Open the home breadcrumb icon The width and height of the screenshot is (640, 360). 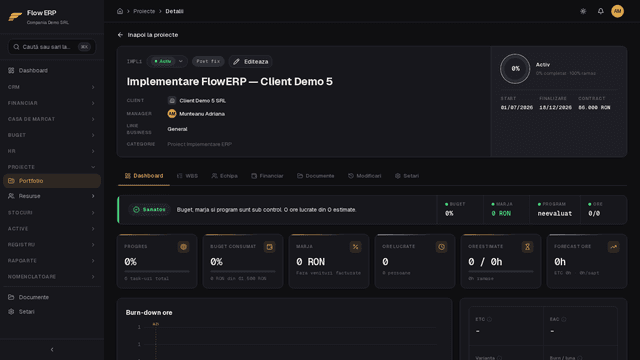coord(120,11)
